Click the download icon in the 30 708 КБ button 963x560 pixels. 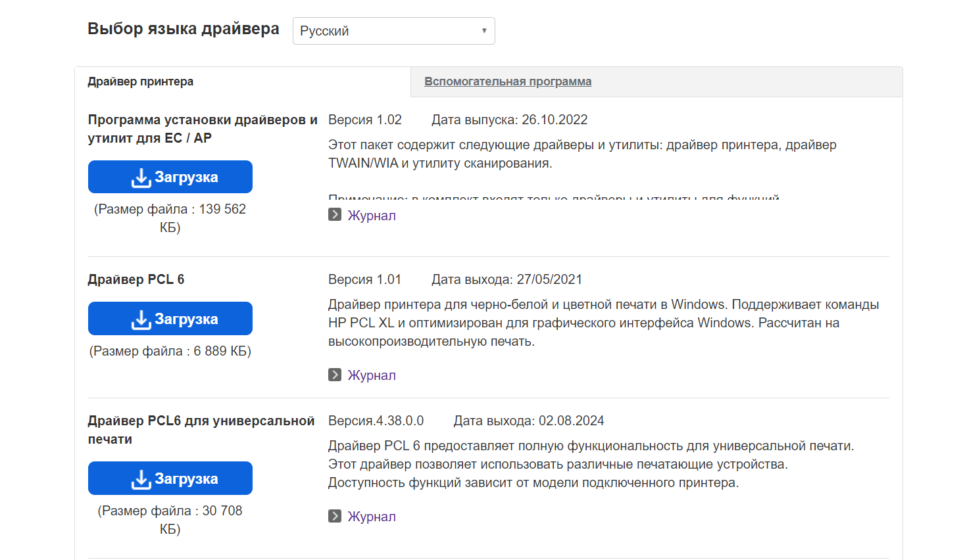point(141,479)
